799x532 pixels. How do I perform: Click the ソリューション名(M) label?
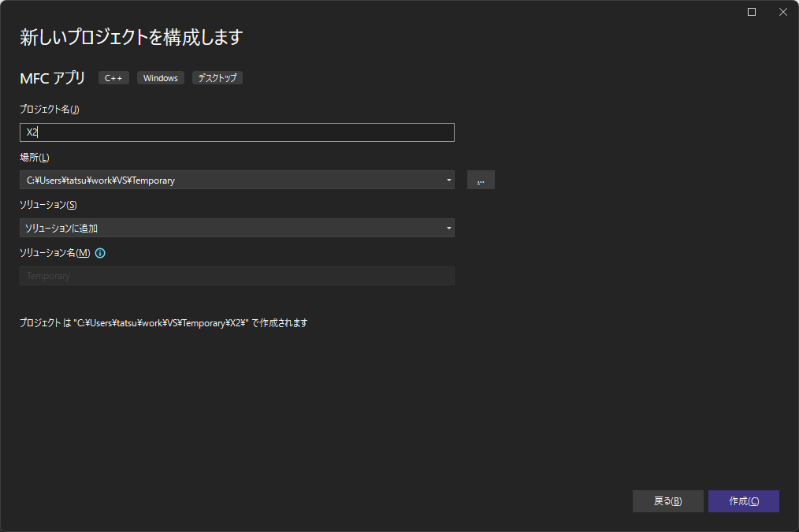coord(54,253)
